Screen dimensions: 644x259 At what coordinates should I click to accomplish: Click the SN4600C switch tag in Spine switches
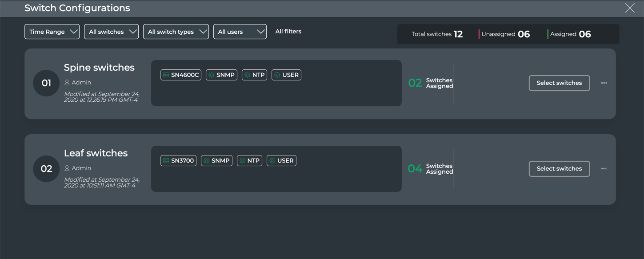tap(181, 75)
